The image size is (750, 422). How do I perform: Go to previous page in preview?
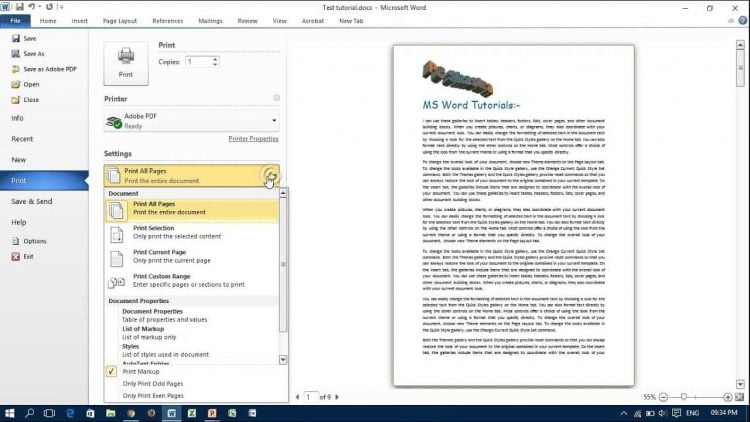point(298,397)
